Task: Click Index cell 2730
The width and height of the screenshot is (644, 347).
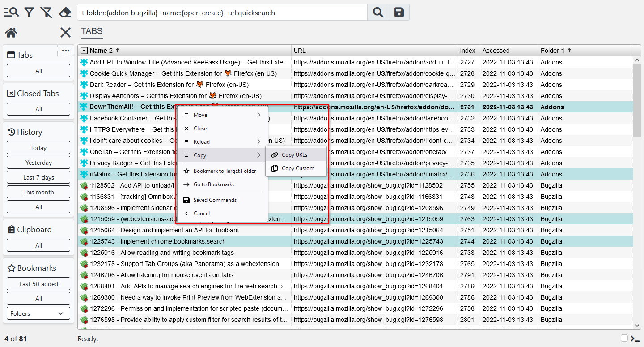Action: pos(469,96)
